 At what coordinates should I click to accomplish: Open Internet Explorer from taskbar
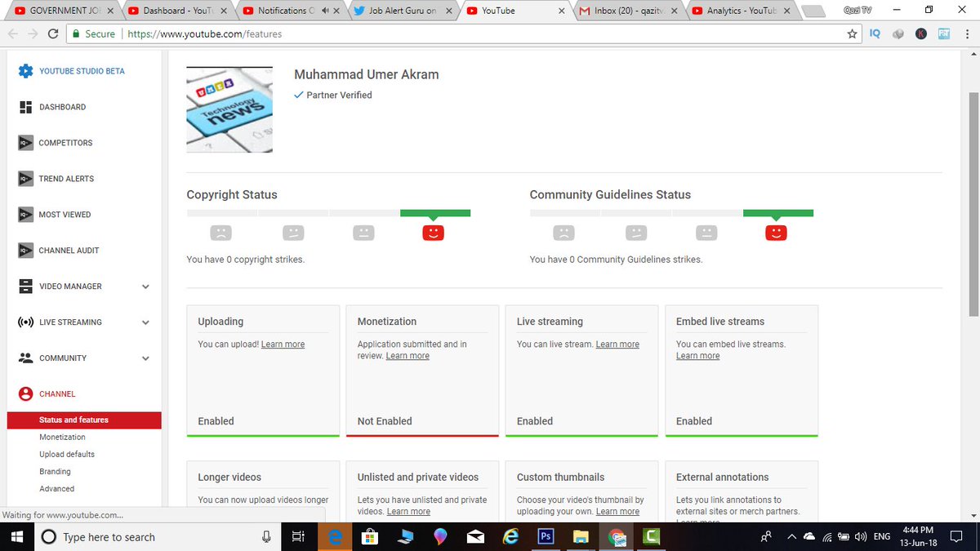(x=510, y=536)
